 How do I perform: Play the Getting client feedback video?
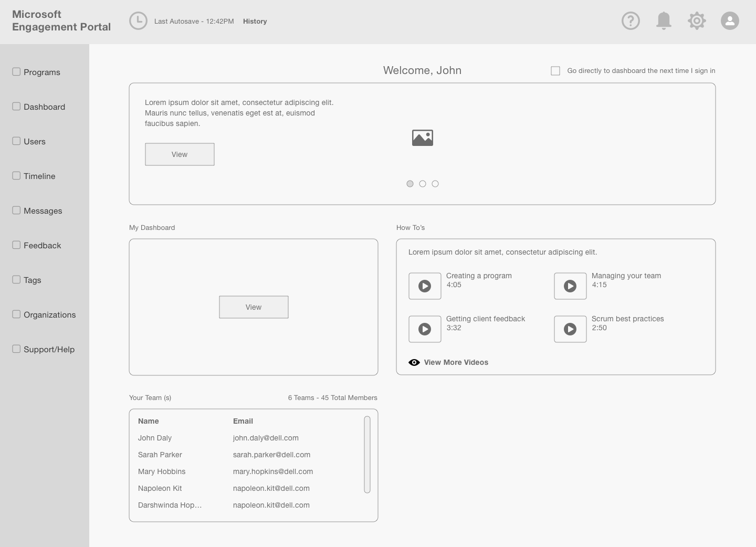[425, 329]
